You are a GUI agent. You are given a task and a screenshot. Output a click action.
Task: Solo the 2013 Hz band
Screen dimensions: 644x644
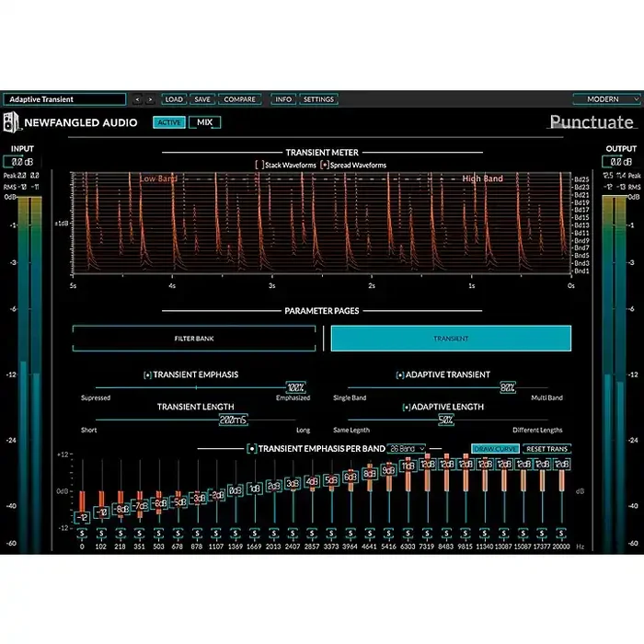(273, 534)
